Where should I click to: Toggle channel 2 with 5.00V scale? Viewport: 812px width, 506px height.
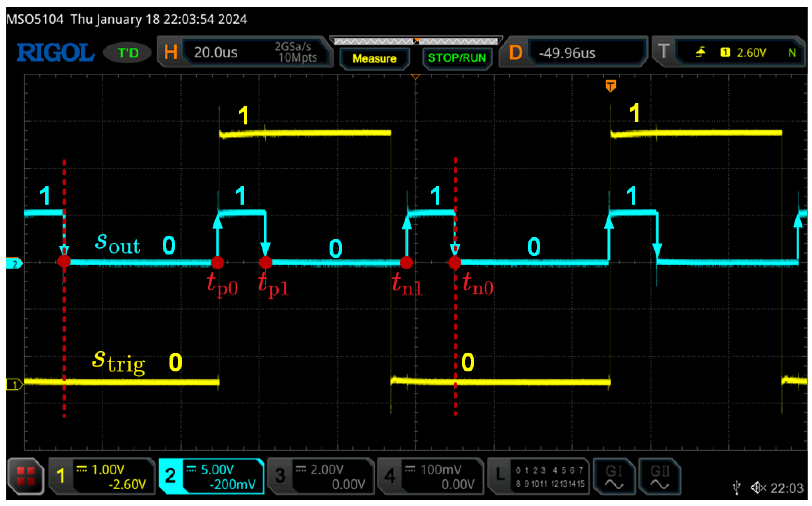point(211,476)
